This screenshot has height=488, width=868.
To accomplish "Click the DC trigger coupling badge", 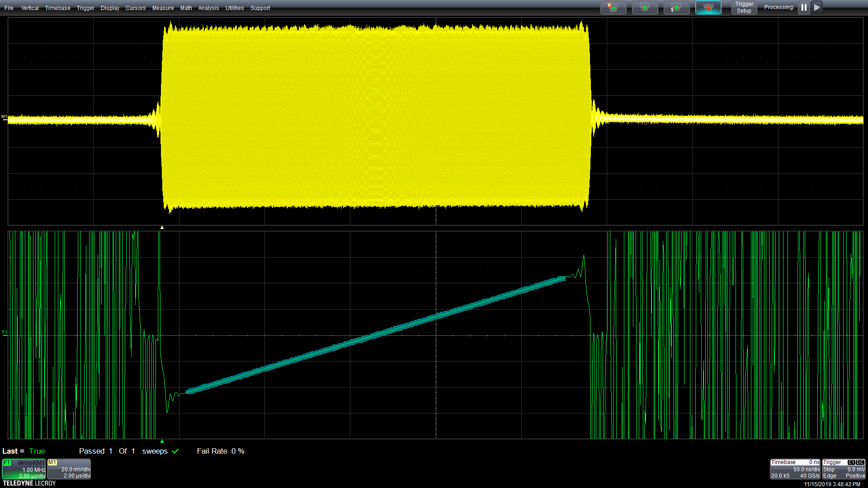I will (x=860, y=462).
